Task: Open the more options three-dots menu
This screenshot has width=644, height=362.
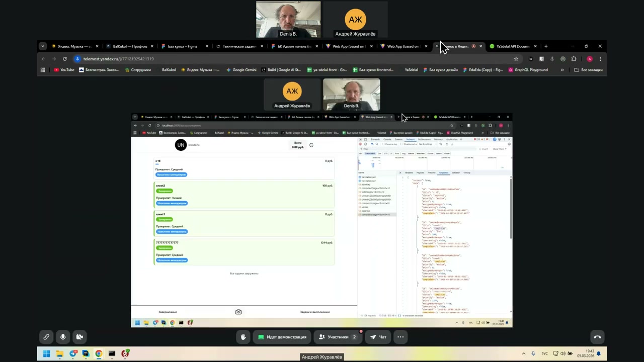Action: point(400,337)
